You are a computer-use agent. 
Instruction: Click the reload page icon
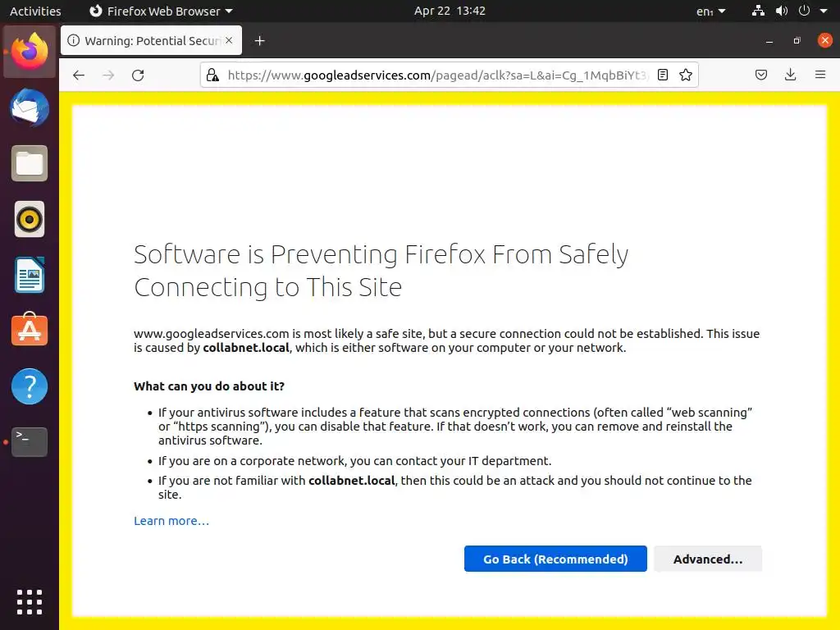click(138, 75)
